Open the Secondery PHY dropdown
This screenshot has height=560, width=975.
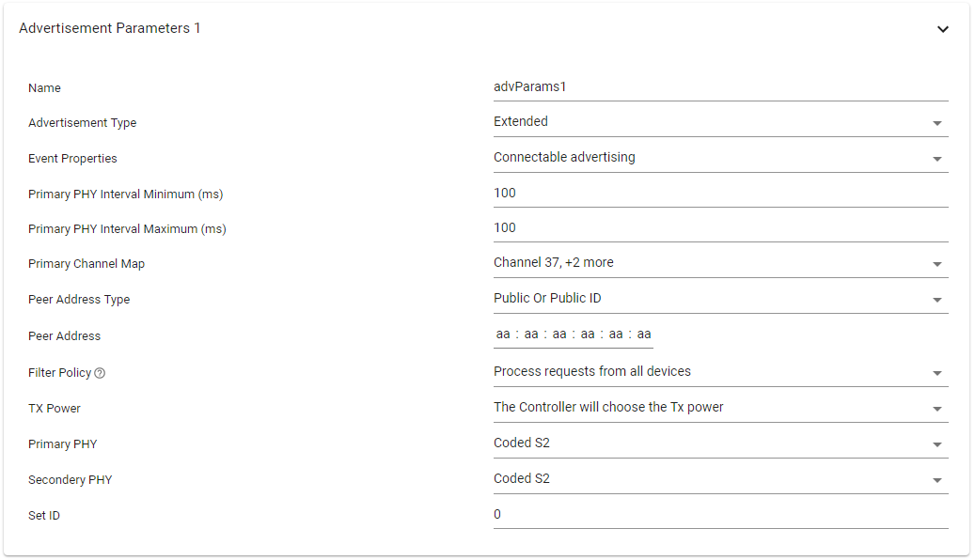tap(936, 479)
